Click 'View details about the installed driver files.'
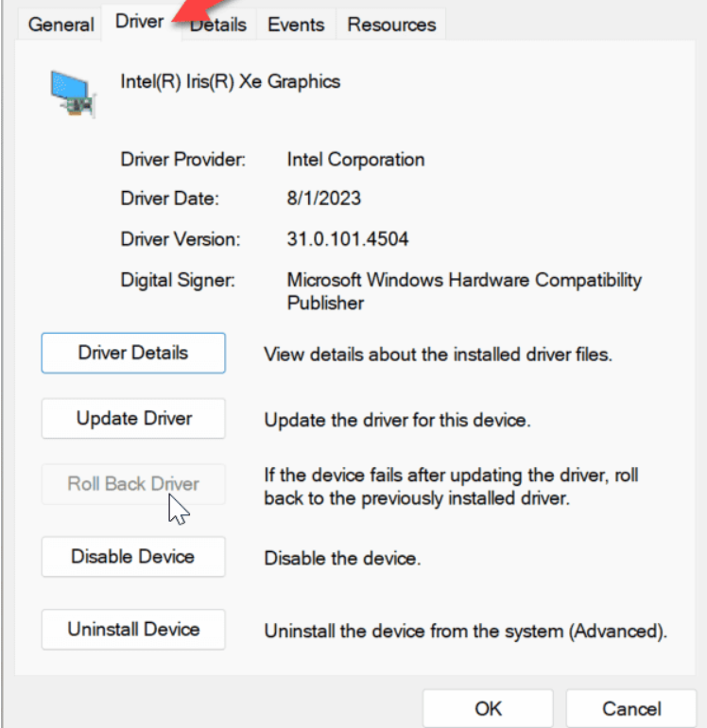Image resolution: width=707 pixels, height=728 pixels. pyautogui.click(x=438, y=355)
